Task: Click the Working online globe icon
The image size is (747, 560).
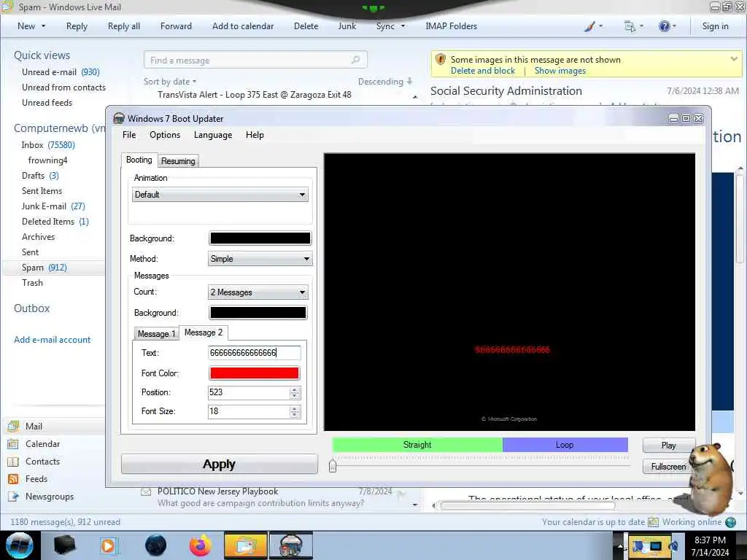Action: (x=731, y=522)
